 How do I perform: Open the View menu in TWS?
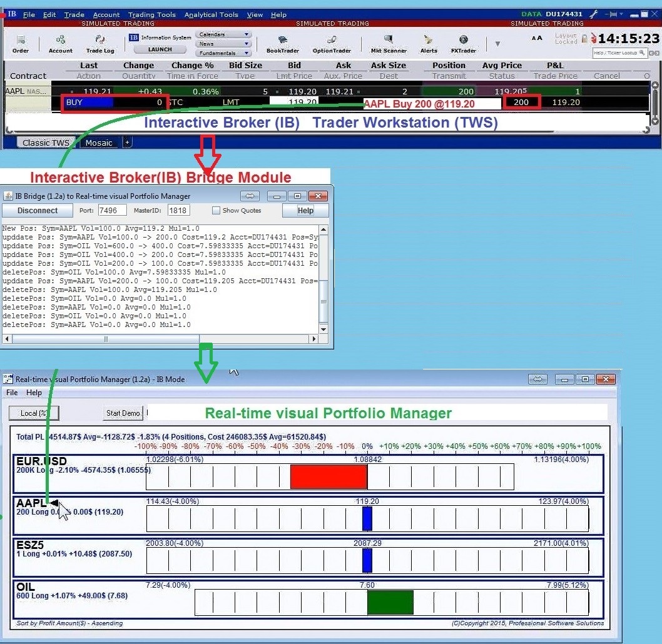click(255, 14)
